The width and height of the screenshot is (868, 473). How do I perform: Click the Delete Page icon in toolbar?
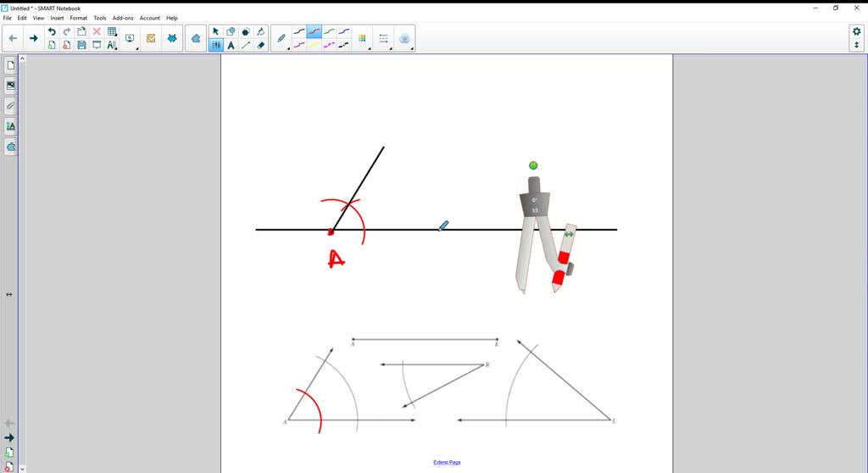[x=66, y=45]
